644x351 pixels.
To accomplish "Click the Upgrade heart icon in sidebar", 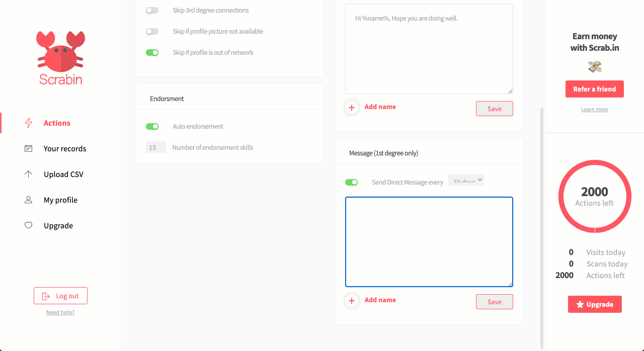I will tap(28, 225).
